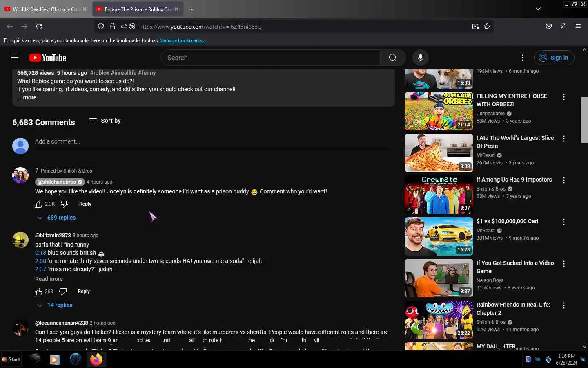Open $1 vs $100,000,000 Car thumbnail
Image resolution: width=588 pixels, height=368 pixels.
(439, 236)
